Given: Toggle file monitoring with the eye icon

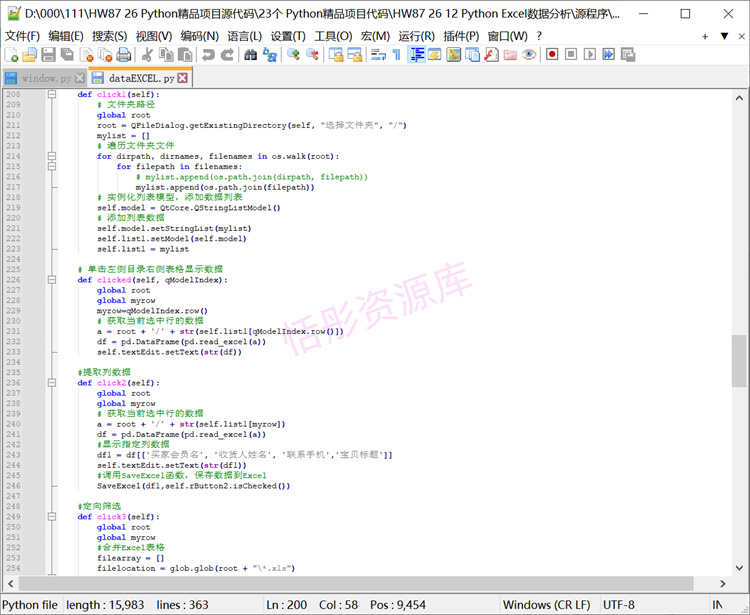Looking at the screenshot, I should (x=529, y=55).
